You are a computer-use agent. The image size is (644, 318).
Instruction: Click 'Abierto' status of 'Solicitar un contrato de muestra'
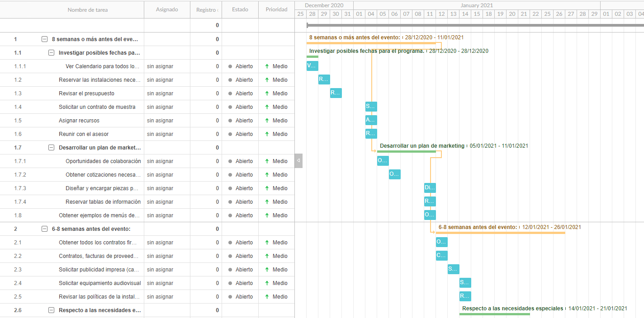point(244,107)
